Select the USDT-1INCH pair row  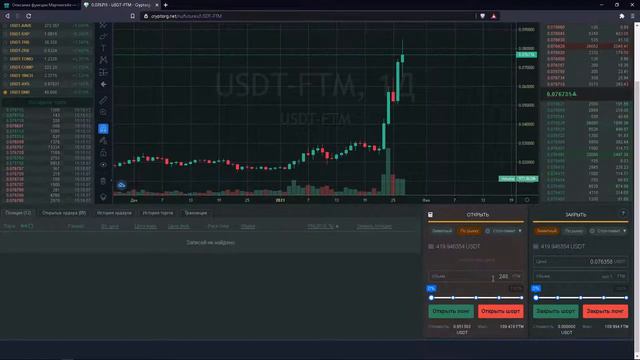(x=47, y=76)
